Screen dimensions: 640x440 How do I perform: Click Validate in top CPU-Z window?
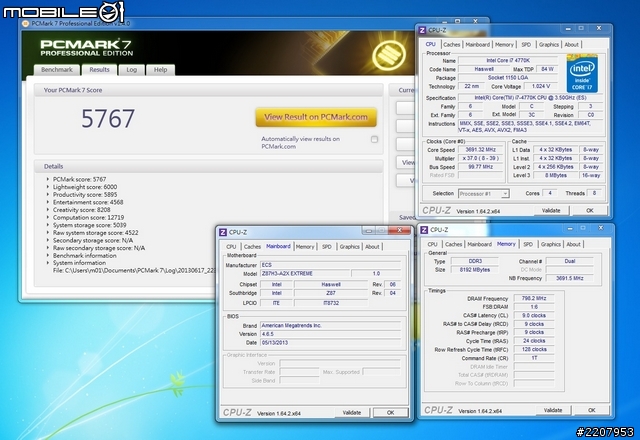(x=551, y=211)
